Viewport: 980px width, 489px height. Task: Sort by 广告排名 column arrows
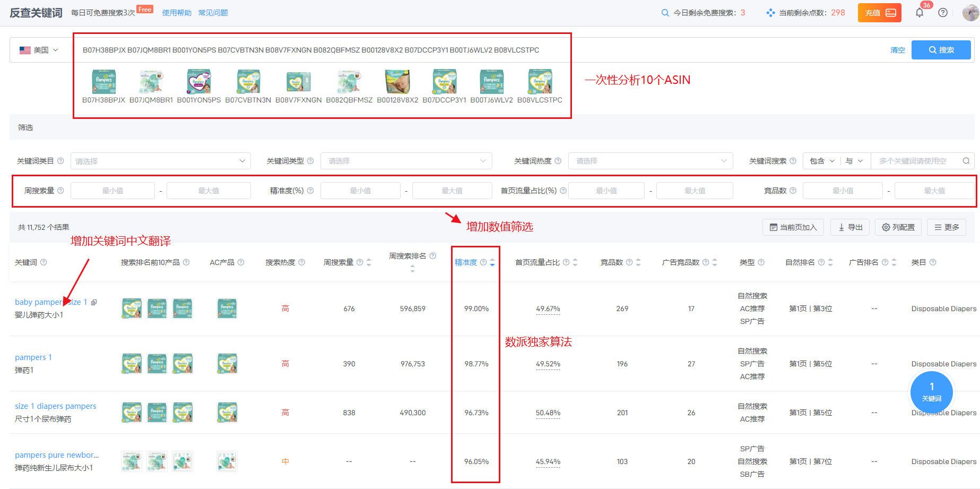(894, 262)
